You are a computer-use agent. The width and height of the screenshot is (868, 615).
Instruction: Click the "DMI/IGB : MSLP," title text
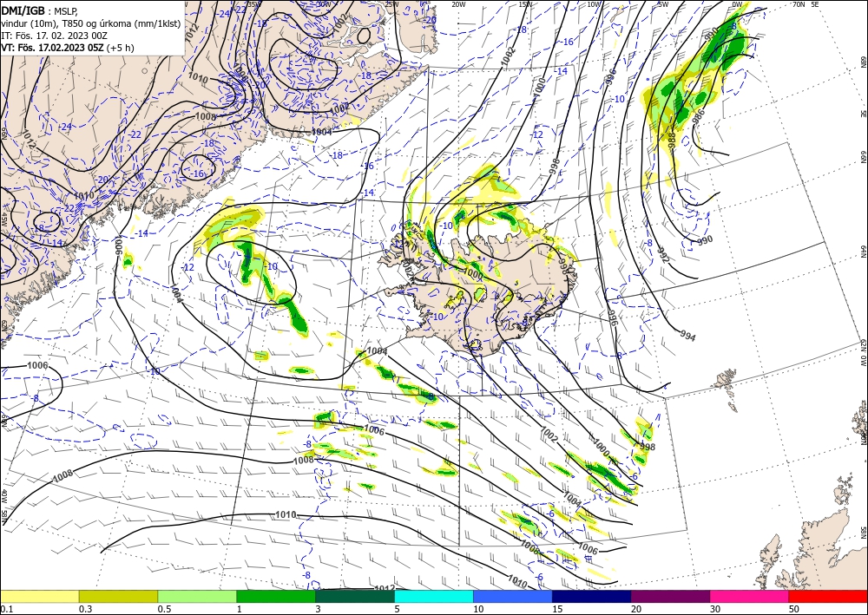click(40, 10)
